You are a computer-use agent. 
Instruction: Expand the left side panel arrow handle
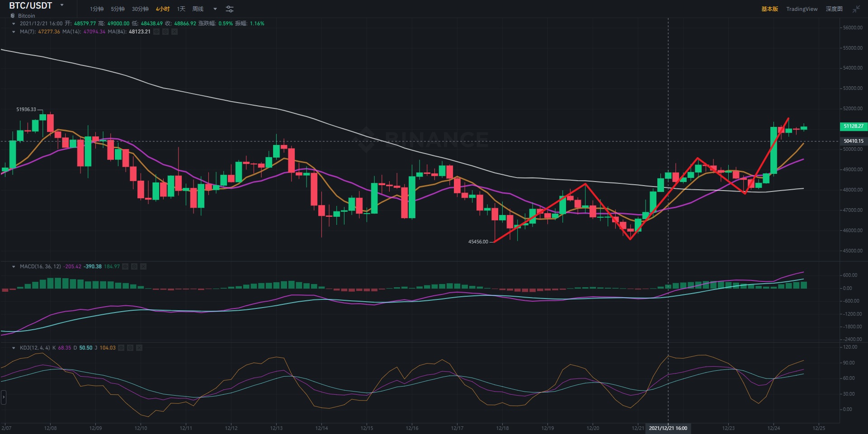click(4, 397)
